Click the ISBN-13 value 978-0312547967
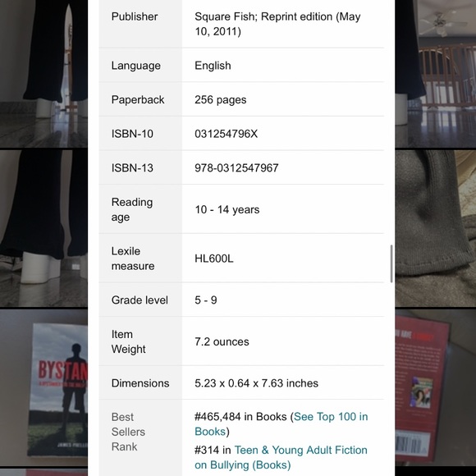This screenshot has width=476, height=476. tap(236, 168)
